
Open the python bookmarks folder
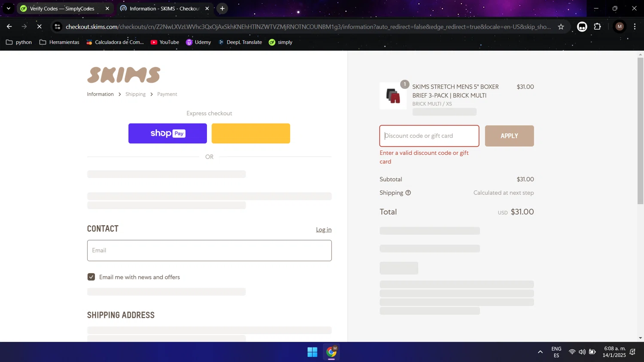(x=19, y=42)
